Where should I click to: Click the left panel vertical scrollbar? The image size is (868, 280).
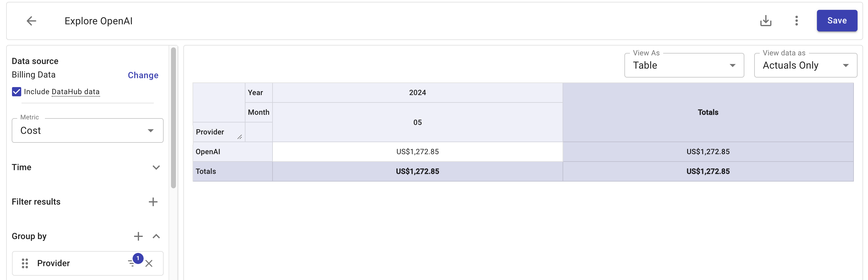coord(173,118)
